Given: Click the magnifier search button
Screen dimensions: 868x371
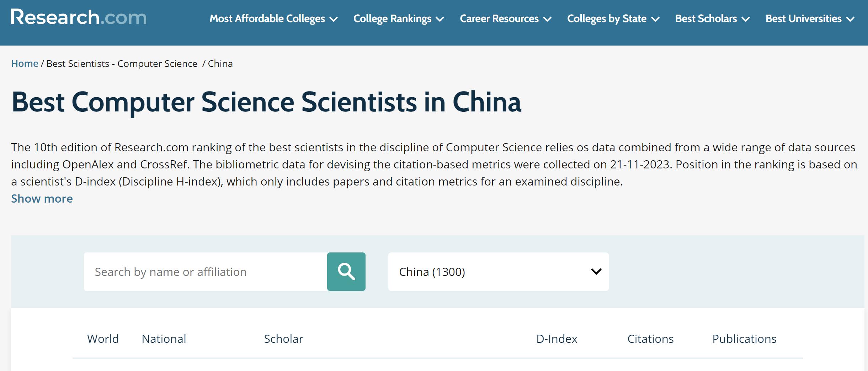Looking at the screenshot, I should pos(346,272).
